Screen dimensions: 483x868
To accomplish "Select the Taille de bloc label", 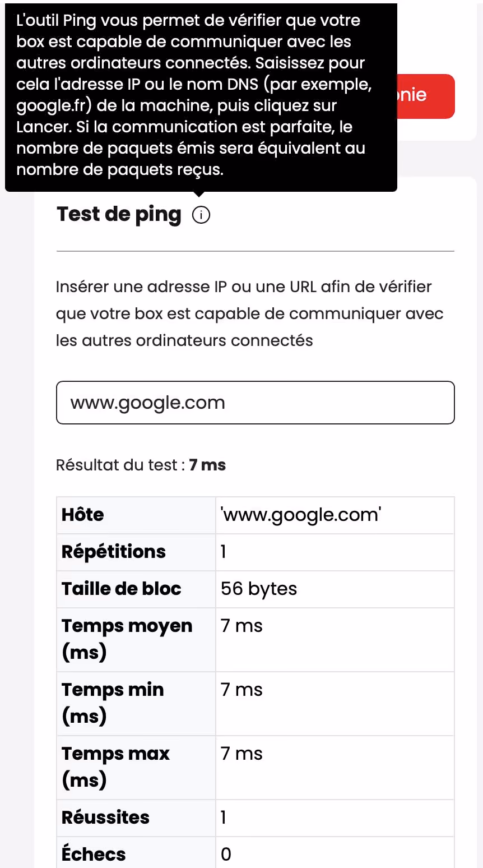I will tap(122, 589).
